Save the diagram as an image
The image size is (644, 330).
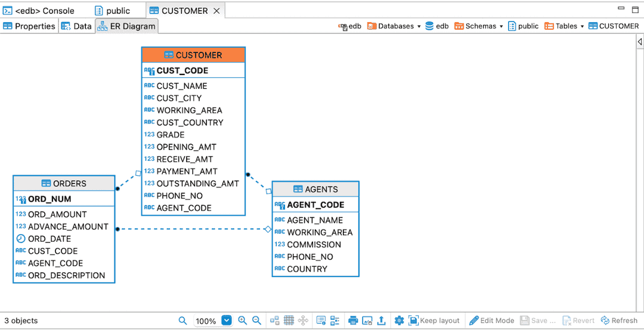coord(367,320)
